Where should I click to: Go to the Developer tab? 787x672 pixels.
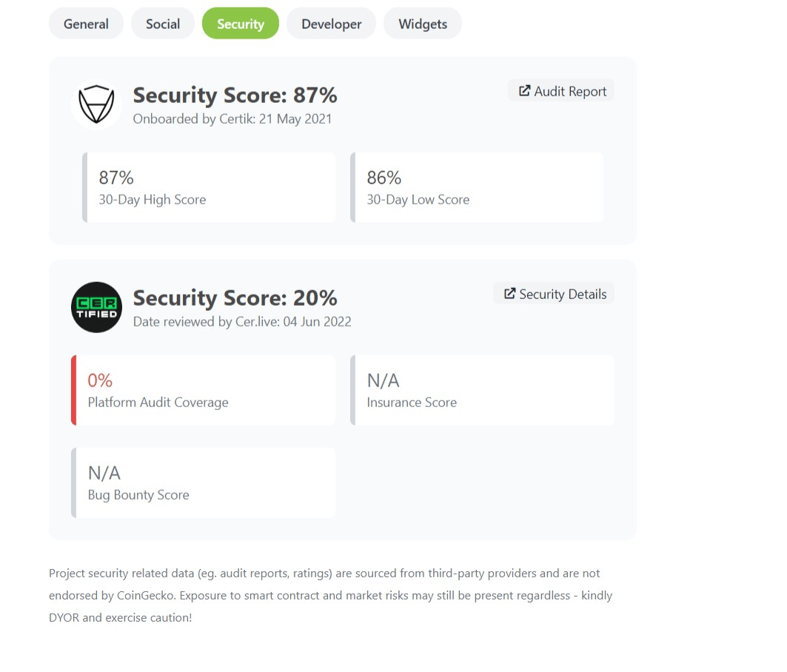[x=332, y=24]
